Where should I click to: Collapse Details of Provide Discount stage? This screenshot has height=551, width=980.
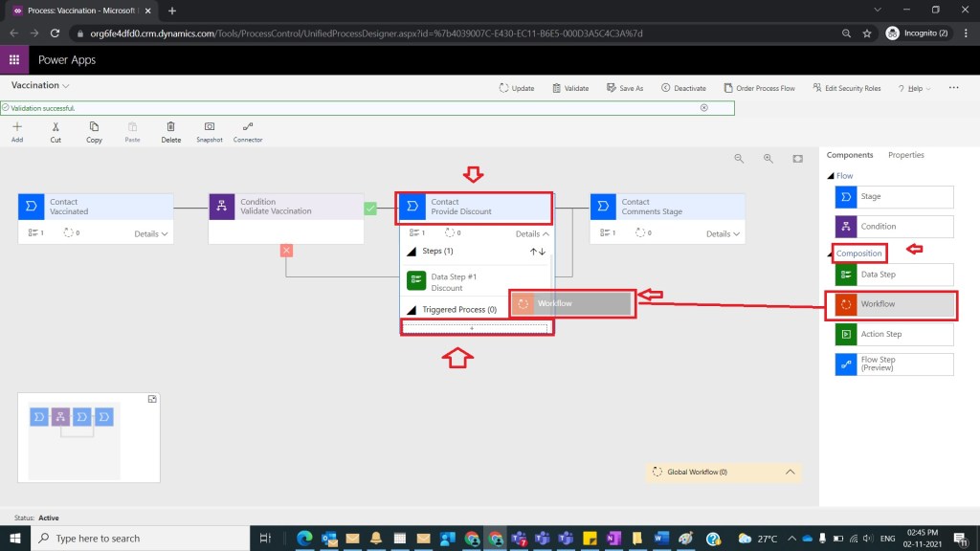[532, 233]
